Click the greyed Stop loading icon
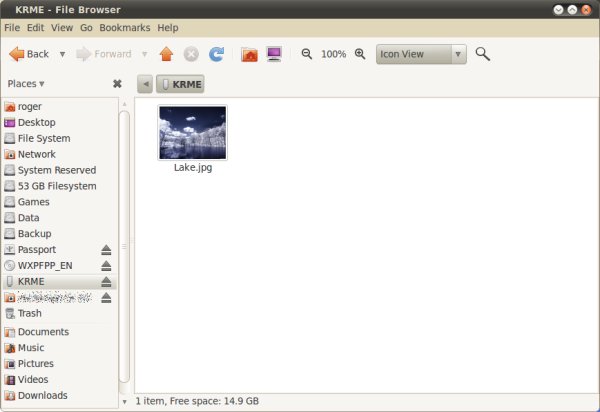 pyautogui.click(x=191, y=54)
